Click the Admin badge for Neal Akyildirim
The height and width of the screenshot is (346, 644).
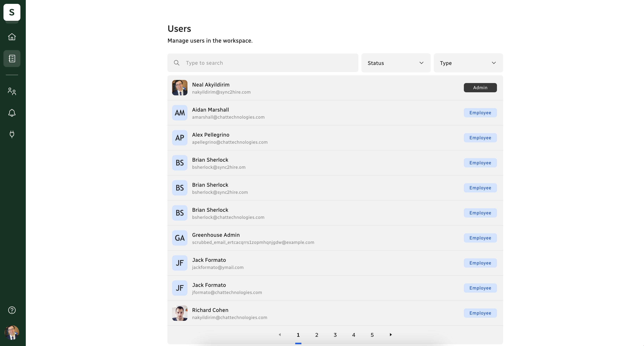click(x=480, y=88)
